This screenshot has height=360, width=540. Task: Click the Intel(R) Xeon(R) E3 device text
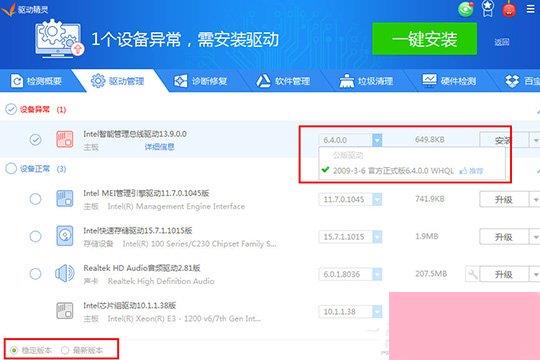(x=184, y=319)
